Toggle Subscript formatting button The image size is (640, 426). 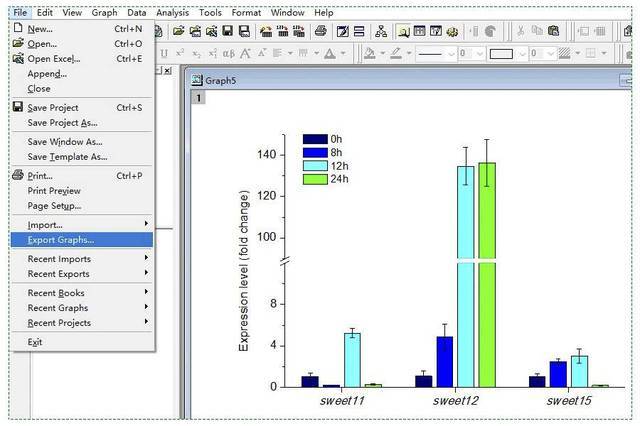pos(196,53)
